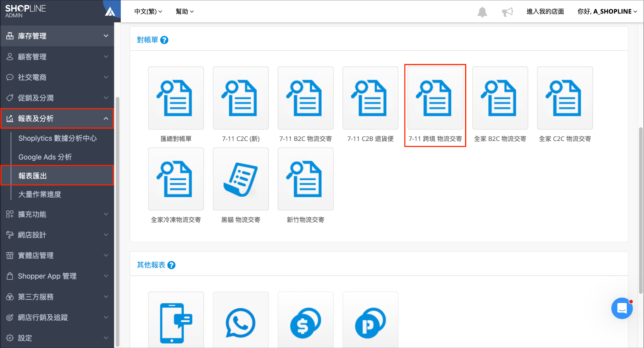This screenshot has height=348, width=644.
Task: Select Shoplytics 數據分析中心 submenu item
Action: point(58,138)
